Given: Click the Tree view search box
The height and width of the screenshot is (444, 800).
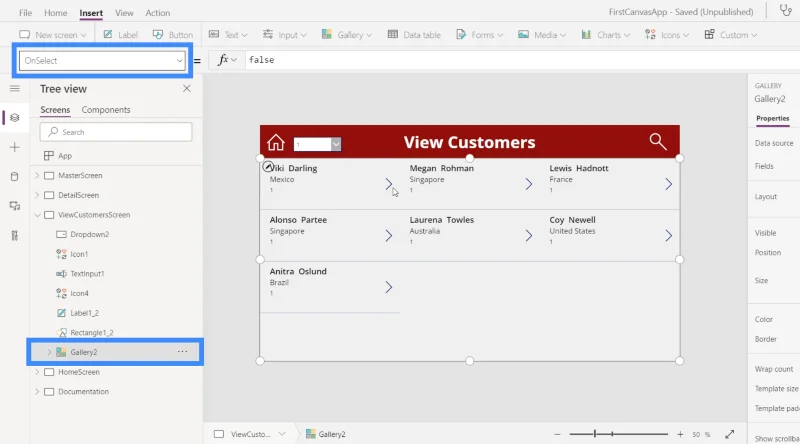Looking at the screenshot, I should coord(116,132).
